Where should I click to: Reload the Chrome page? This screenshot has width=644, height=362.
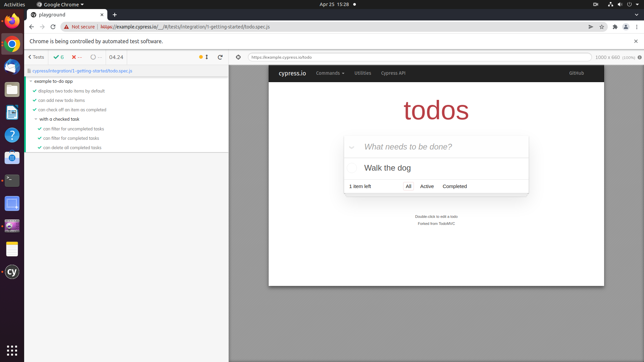coord(53,27)
